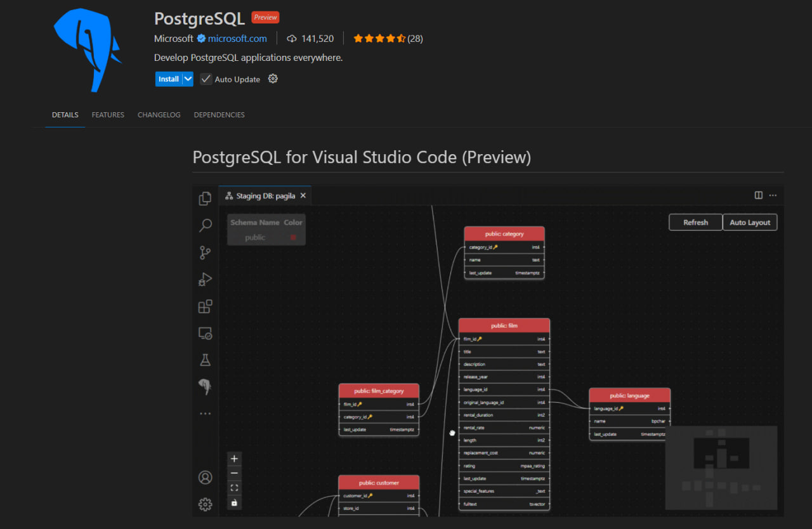Click the large PostgreSQL elephant logo

click(87, 50)
